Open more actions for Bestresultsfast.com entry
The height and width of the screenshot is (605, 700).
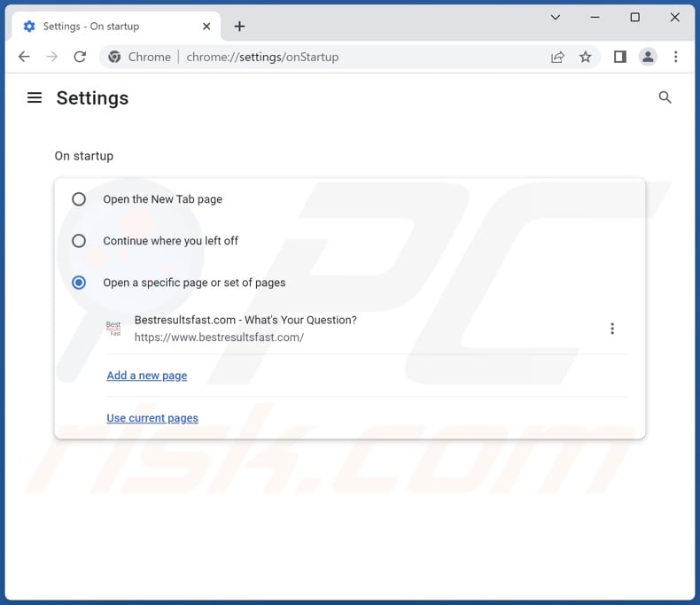pos(611,329)
